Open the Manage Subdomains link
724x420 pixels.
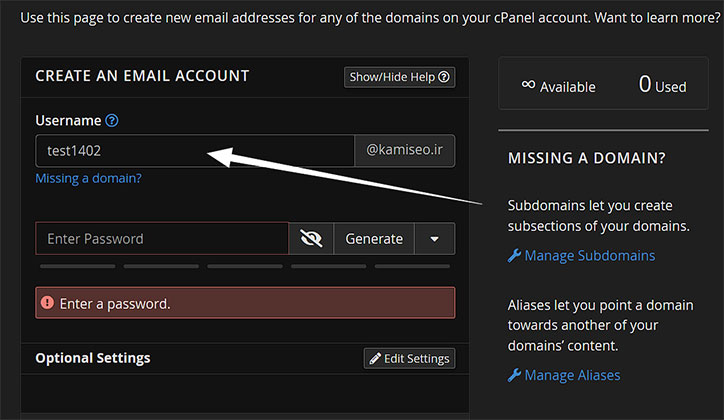pos(590,256)
